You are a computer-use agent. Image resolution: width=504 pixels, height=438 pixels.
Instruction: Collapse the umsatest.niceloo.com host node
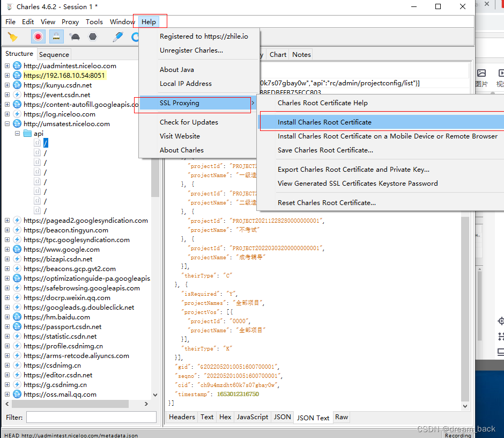click(7, 123)
